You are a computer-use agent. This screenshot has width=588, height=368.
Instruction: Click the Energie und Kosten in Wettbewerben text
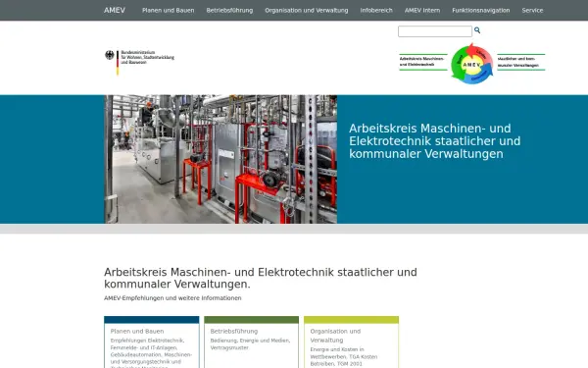tap(344, 356)
